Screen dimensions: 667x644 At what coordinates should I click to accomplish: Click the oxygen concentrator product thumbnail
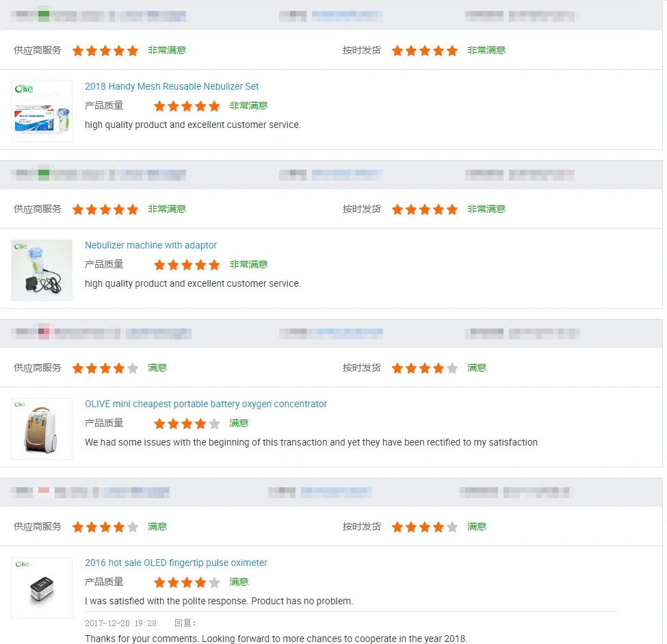[x=42, y=429]
